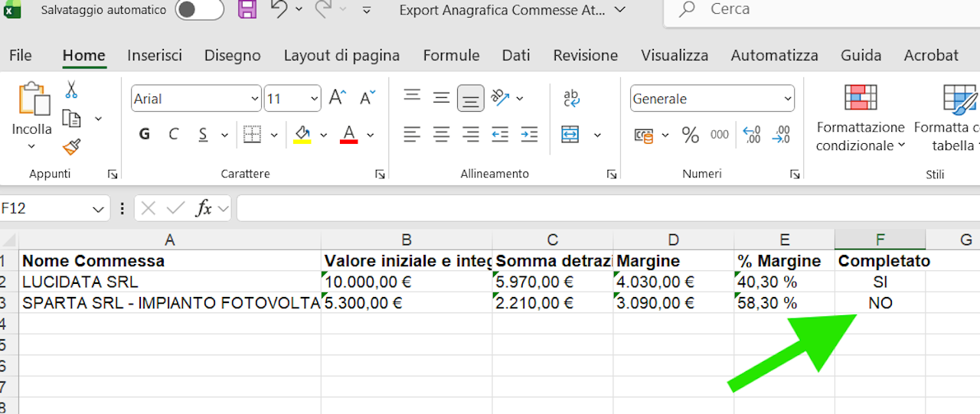The width and height of the screenshot is (980, 414).
Task: Align text to bottom icon
Action: click(x=471, y=98)
